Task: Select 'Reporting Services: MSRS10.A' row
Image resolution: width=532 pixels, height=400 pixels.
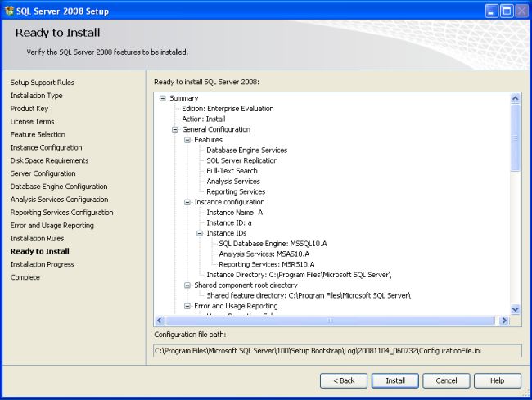Action: click(267, 264)
